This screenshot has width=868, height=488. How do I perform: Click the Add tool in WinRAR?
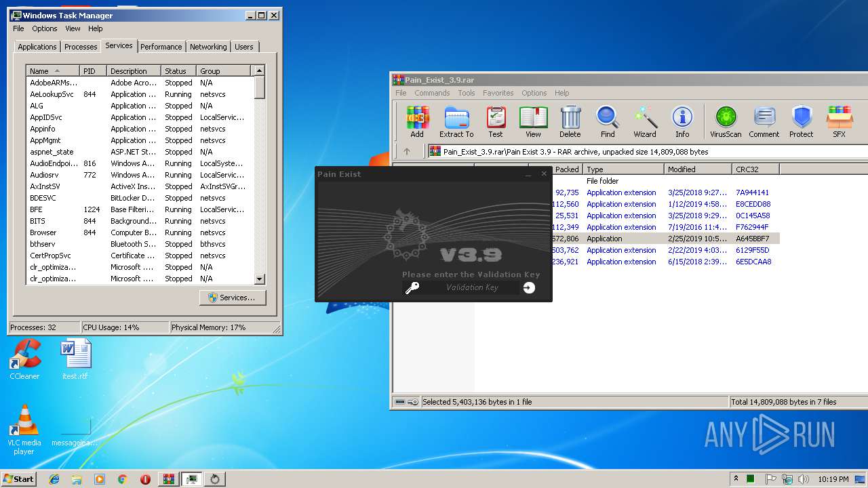(x=417, y=122)
